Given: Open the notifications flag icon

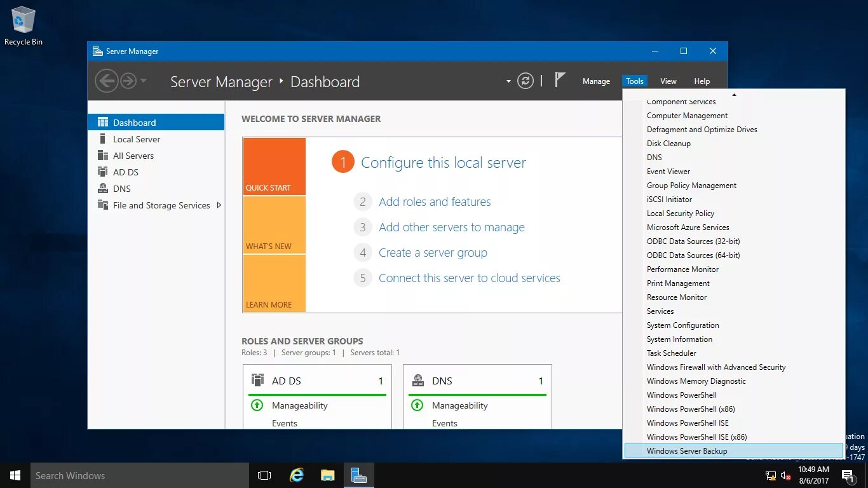Looking at the screenshot, I should (x=560, y=79).
